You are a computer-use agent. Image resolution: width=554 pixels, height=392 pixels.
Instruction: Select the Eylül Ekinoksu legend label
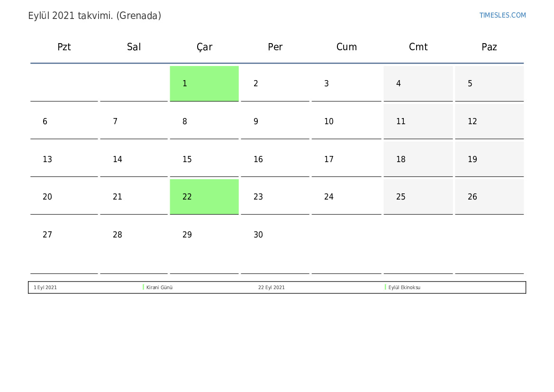tap(404, 287)
